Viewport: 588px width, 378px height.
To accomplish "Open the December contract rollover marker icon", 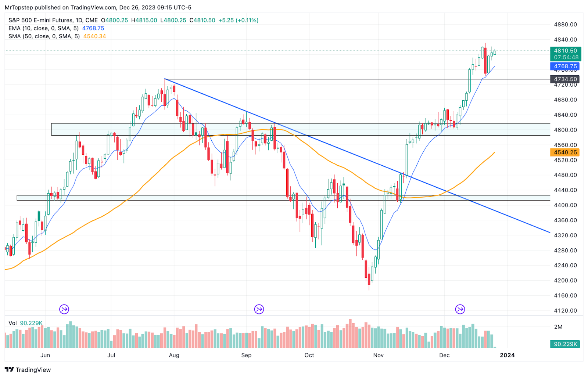I will (460, 309).
